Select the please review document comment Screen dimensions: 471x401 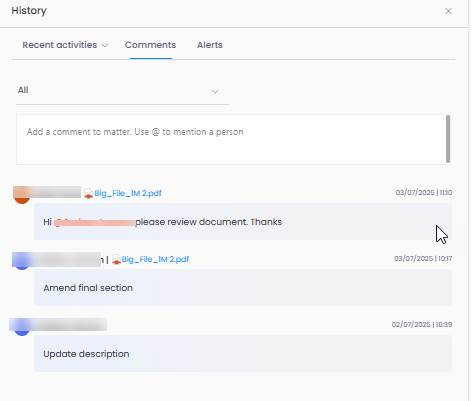tap(243, 222)
